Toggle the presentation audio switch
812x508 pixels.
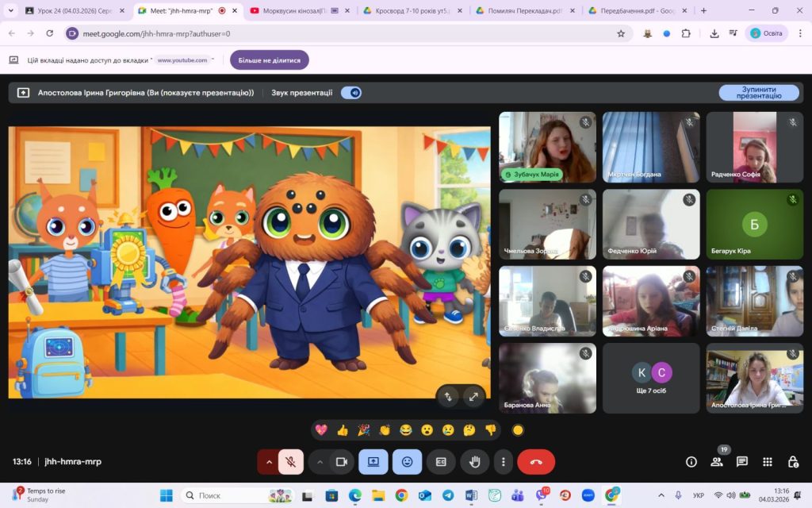click(x=351, y=93)
